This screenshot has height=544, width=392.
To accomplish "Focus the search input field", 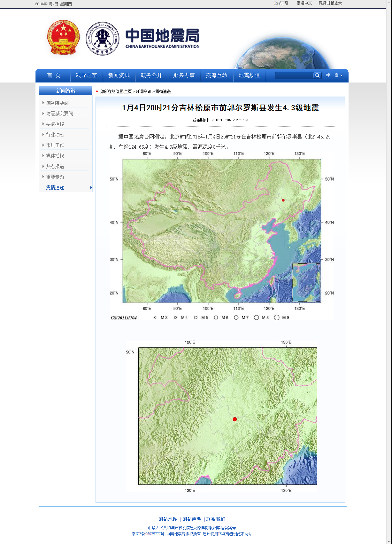I will [294, 75].
